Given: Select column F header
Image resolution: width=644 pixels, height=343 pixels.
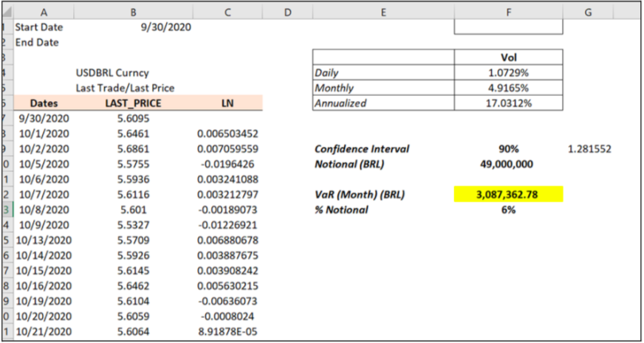Looking at the screenshot, I should (x=508, y=13).
